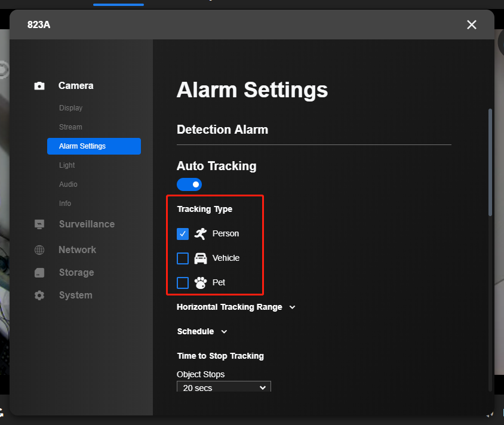Viewport: 504px width, 425px height.
Task: Enable the Pet tracking checkbox
Action: [183, 283]
